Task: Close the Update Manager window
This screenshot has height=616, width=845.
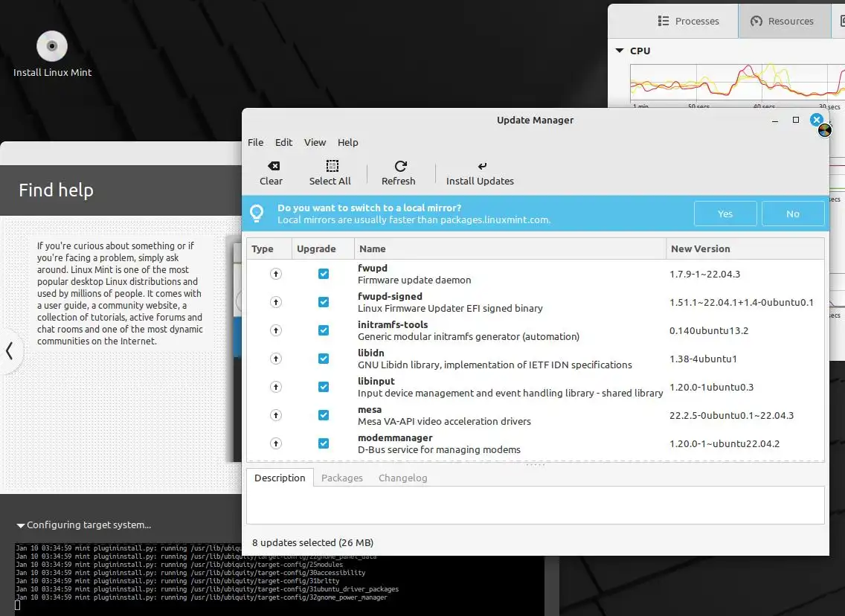Action: (817, 120)
